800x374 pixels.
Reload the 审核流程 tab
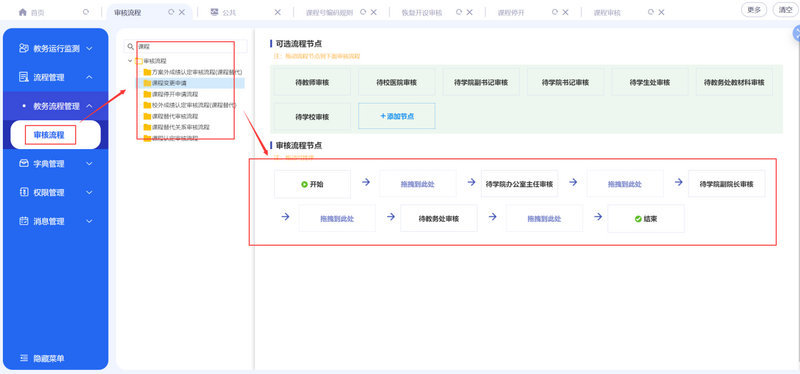(x=171, y=12)
